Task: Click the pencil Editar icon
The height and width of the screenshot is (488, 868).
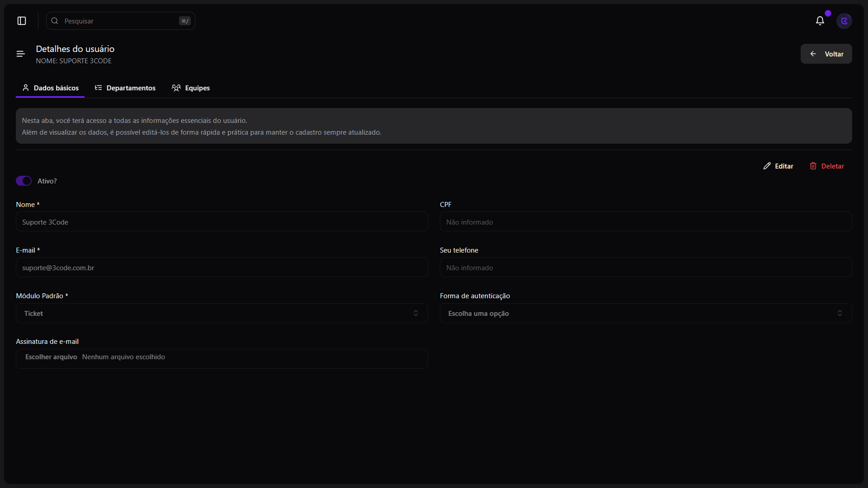Action: pyautogui.click(x=767, y=166)
